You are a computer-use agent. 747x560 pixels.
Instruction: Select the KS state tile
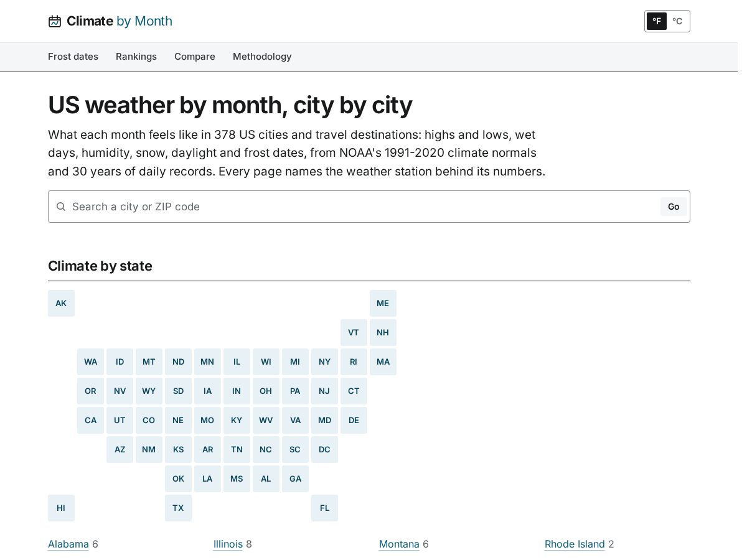[178, 450]
